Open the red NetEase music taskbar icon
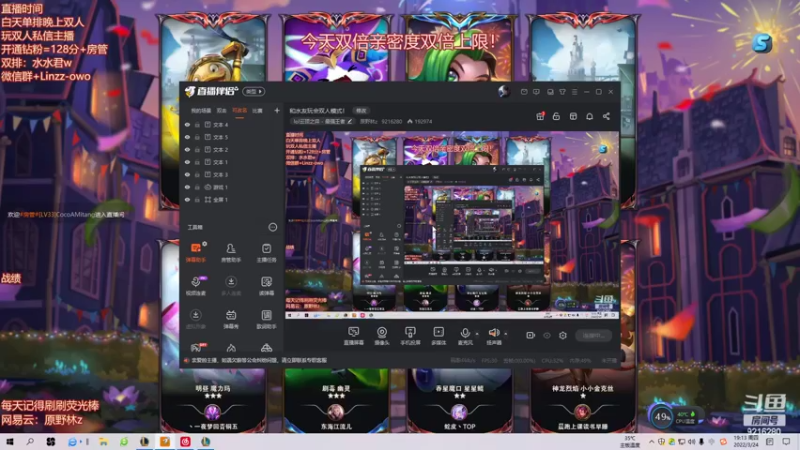Screen dimensions: 800x450 (x=185, y=441)
